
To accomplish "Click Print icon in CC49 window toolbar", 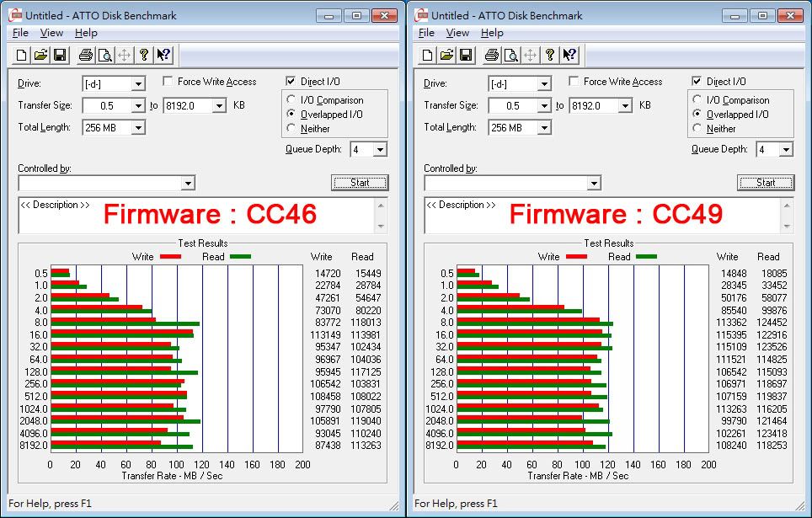I will pyautogui.click(x=491, y=55).
